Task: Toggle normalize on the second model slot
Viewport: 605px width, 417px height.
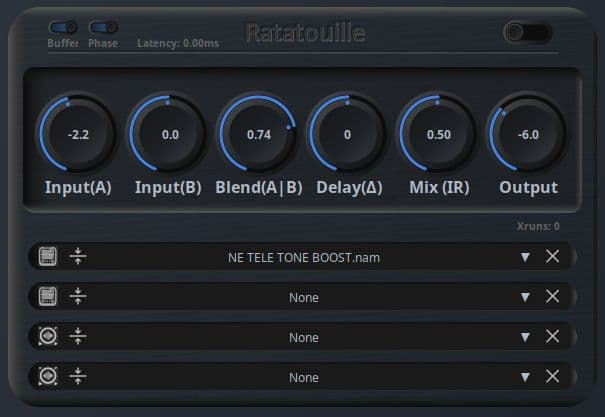Action: click(78, 296)
